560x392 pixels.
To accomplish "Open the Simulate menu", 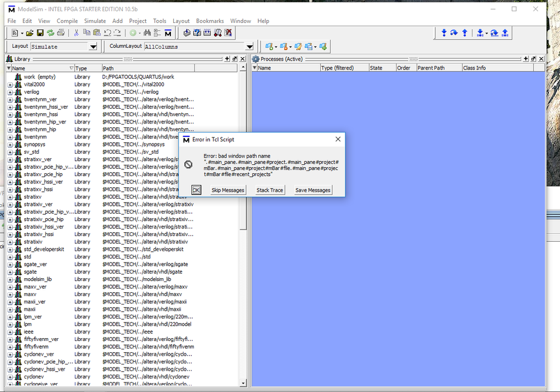I will 95,21.
